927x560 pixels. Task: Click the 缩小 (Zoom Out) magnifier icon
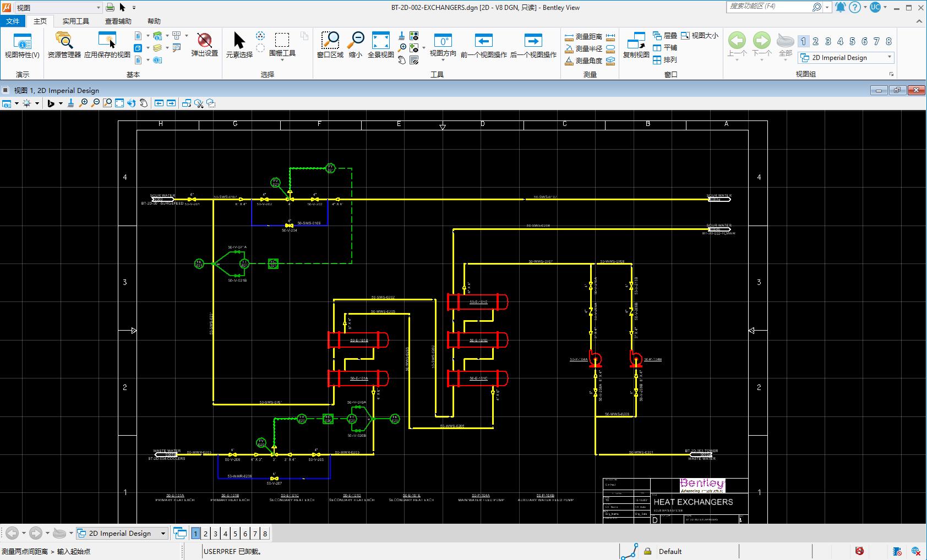pos(356,41)
